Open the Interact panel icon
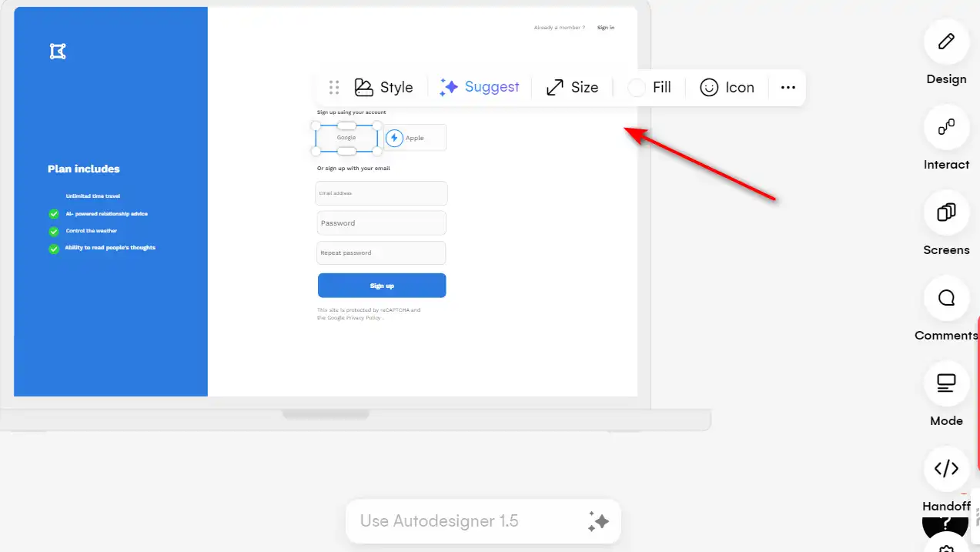Viewport: 980px width, 552px height. [946, 127]
